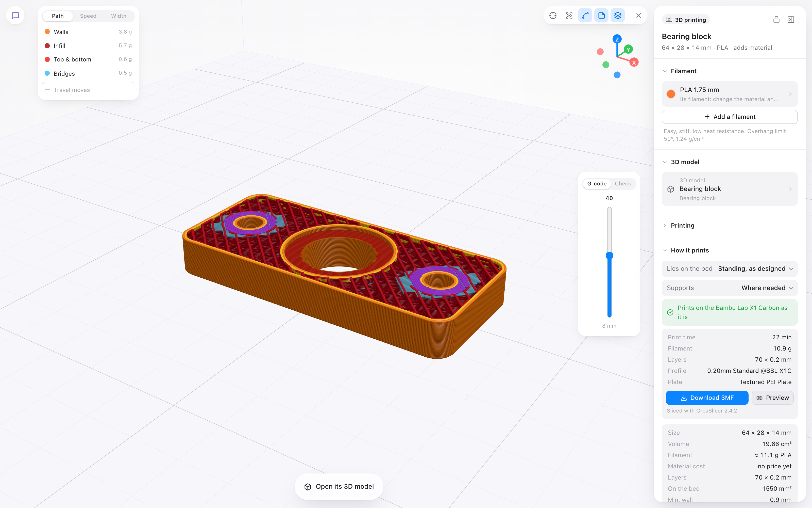812x508 pixels.
Task: Click Download 3MF button
Action: 707,398
